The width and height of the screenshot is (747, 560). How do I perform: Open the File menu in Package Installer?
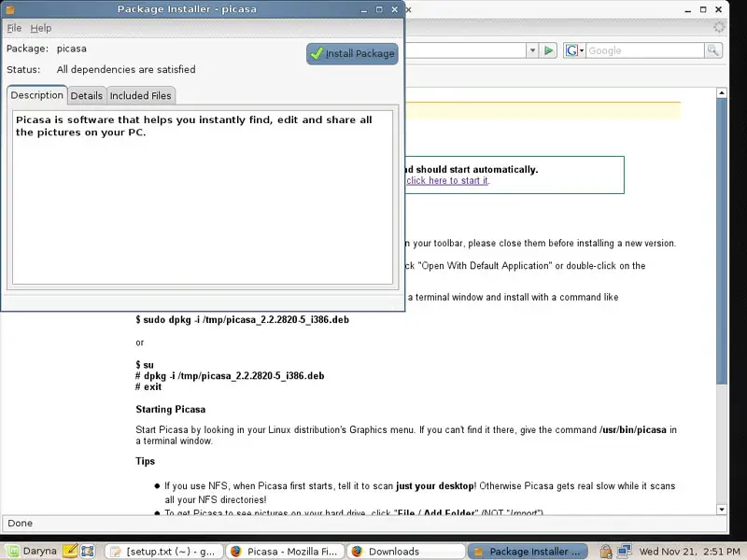14,28
